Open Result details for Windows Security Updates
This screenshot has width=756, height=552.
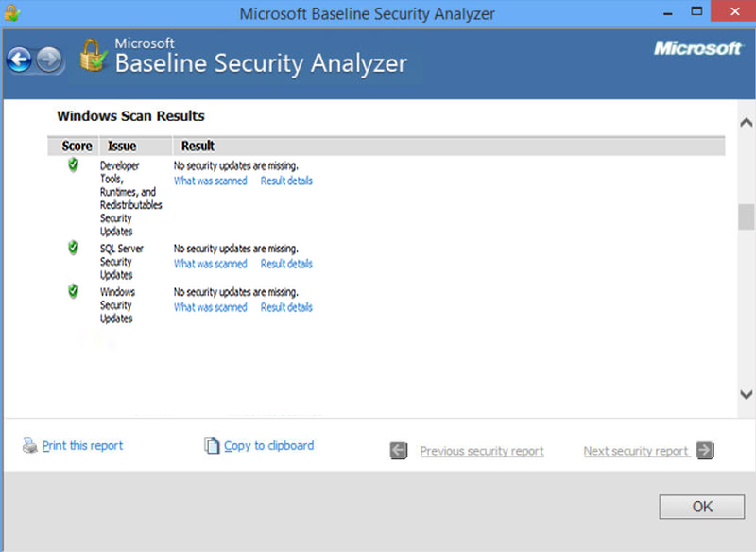(x=286, y=307)
